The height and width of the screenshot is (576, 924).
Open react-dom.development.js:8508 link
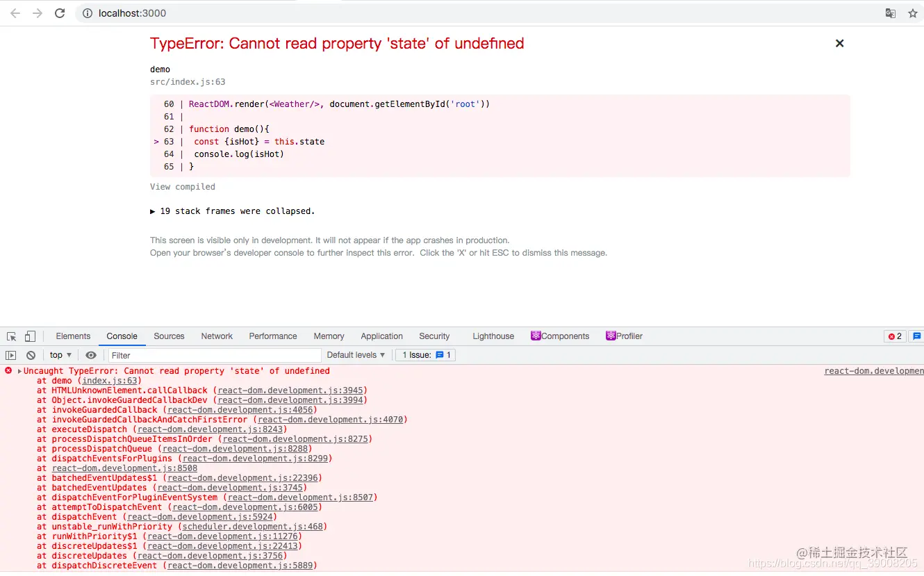coord(124,468)
